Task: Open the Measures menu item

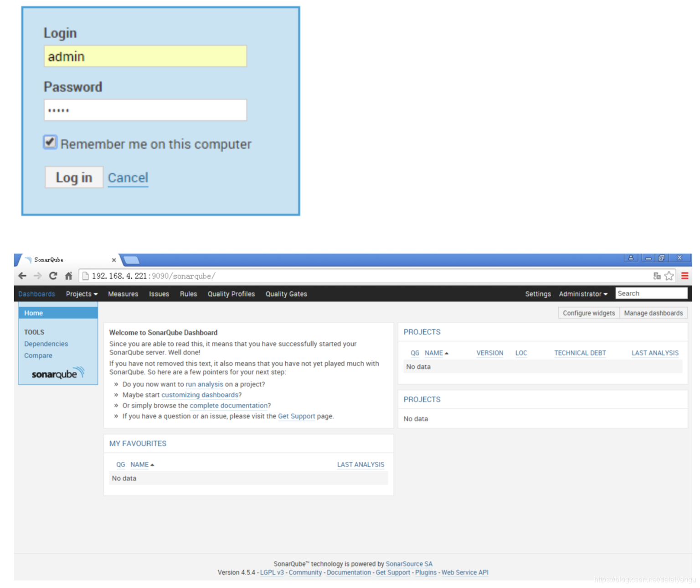Action: point(123,294)
